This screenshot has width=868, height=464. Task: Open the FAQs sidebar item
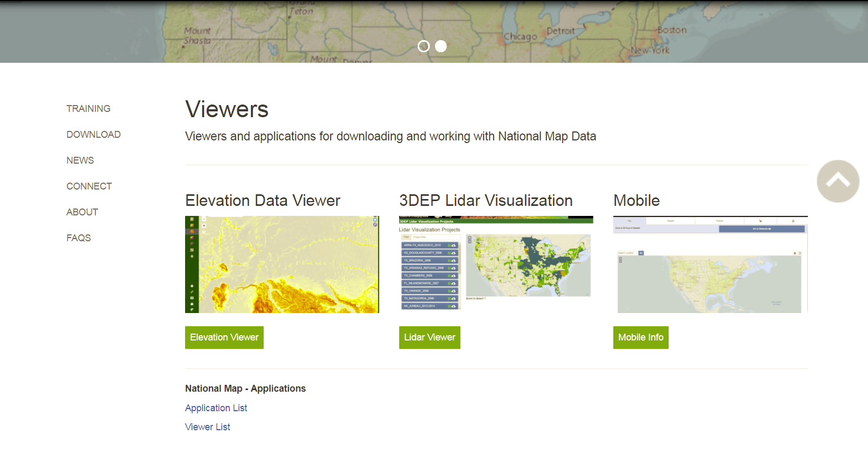pos(79,238)
